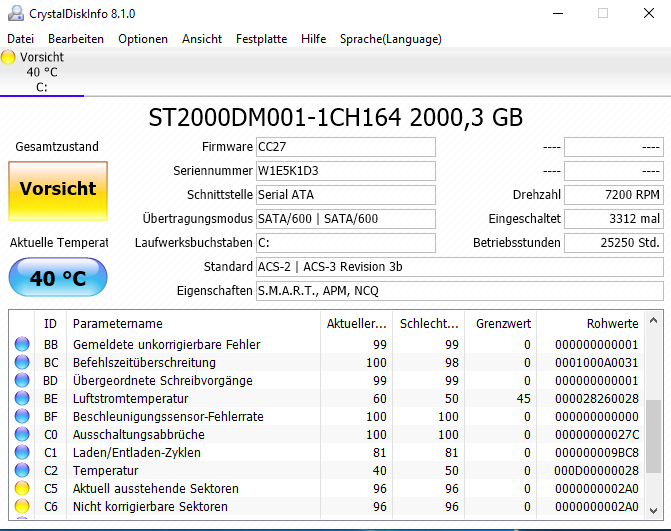The width and height of the screenshot is (671, 531).
Task: Click the blue status icon for C2 row
Action: pos(22,470)
